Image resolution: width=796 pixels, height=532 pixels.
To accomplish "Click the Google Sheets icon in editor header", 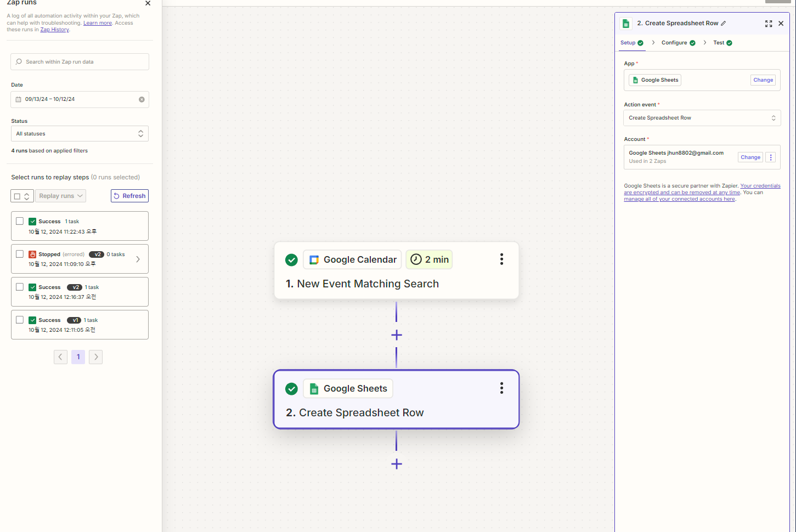I will click(x=626, y=24).
